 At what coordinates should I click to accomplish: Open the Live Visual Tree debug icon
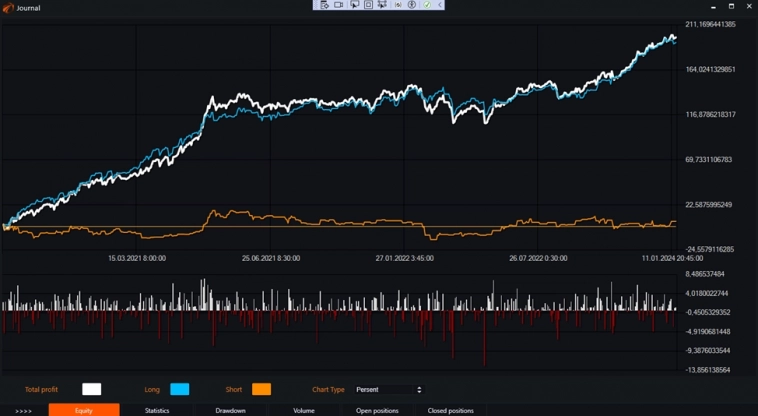[324, 5]
